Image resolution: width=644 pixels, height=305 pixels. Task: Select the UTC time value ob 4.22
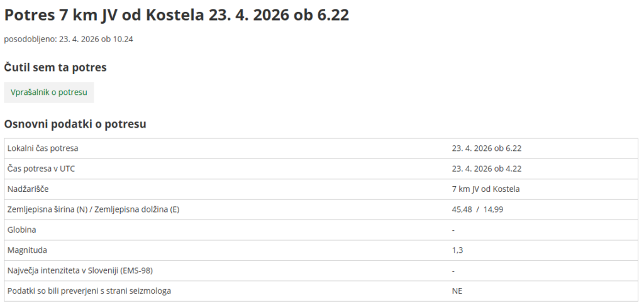(x=487, y=169)
